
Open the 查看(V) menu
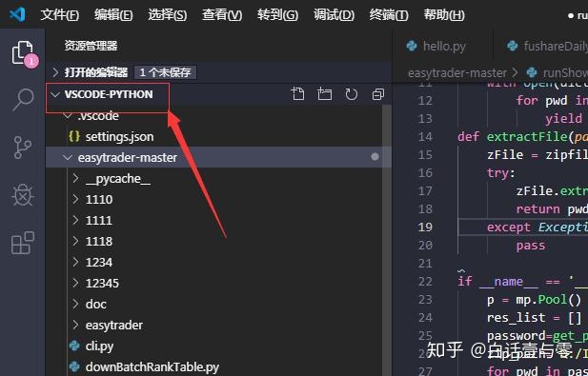point(222,15)
